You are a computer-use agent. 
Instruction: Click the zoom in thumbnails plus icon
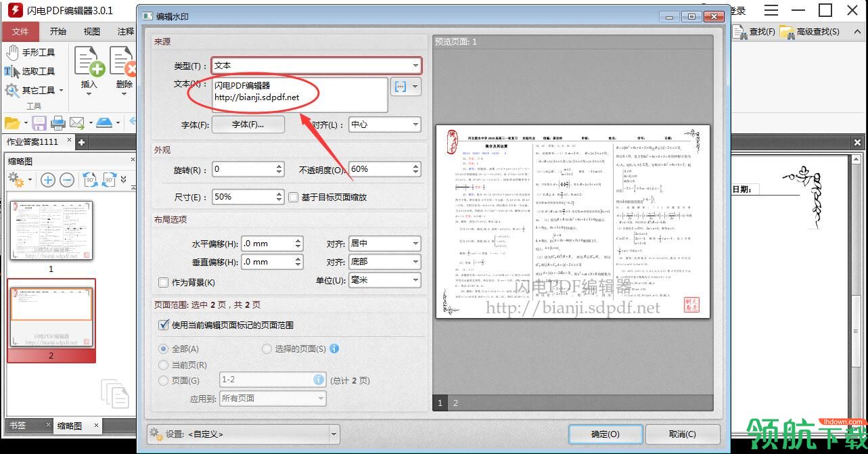(x=47, y=180)
